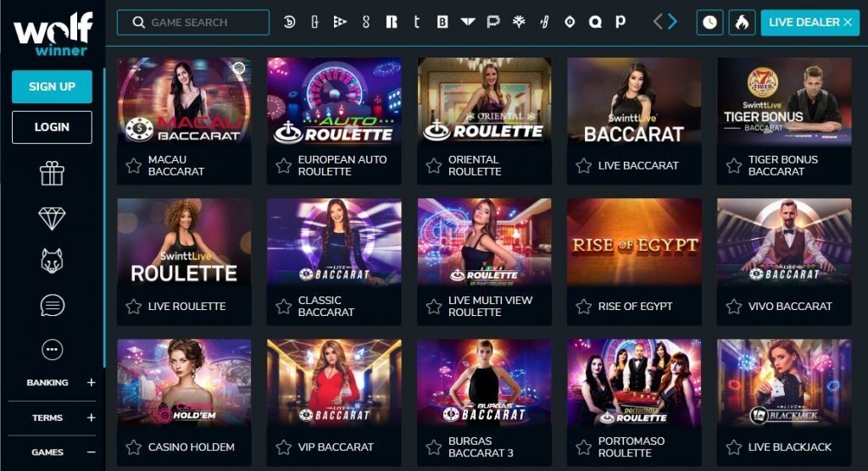Open the gift box promotions icon
The image size is (868, 471).
52,173
